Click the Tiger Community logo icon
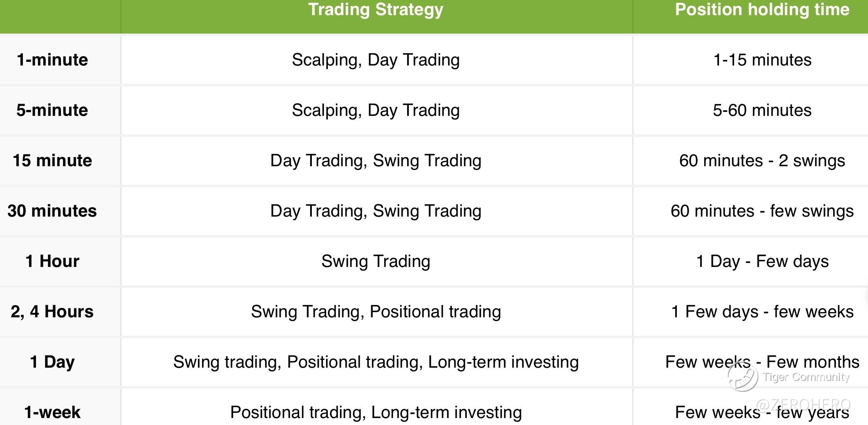This screenshot has width=868, height=425. (743, 376)
